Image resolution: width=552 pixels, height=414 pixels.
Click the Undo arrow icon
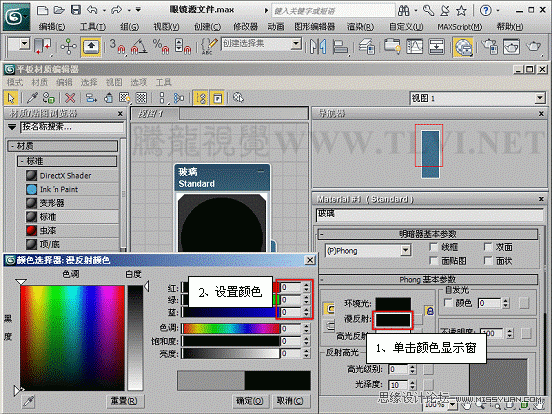pos(92,10)
